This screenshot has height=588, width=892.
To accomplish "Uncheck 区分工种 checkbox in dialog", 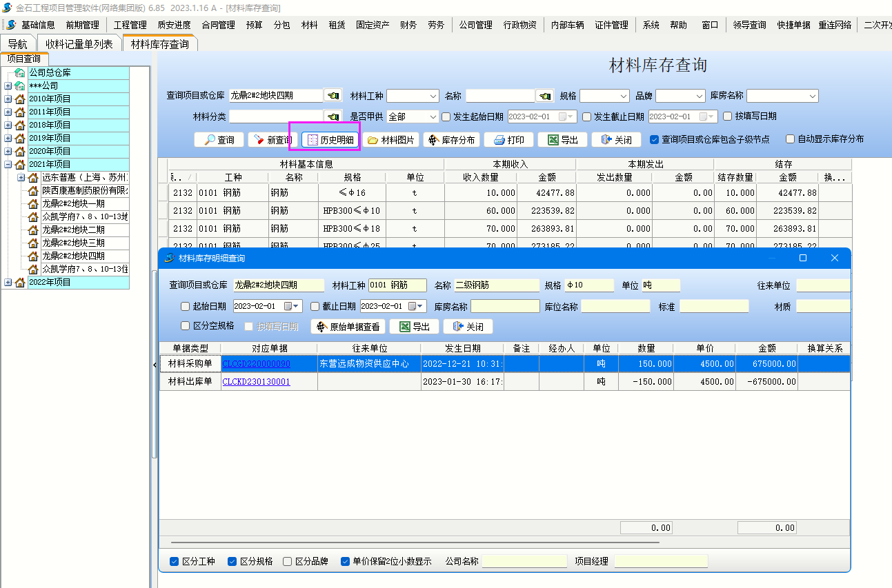I will [x=175, y=561].
